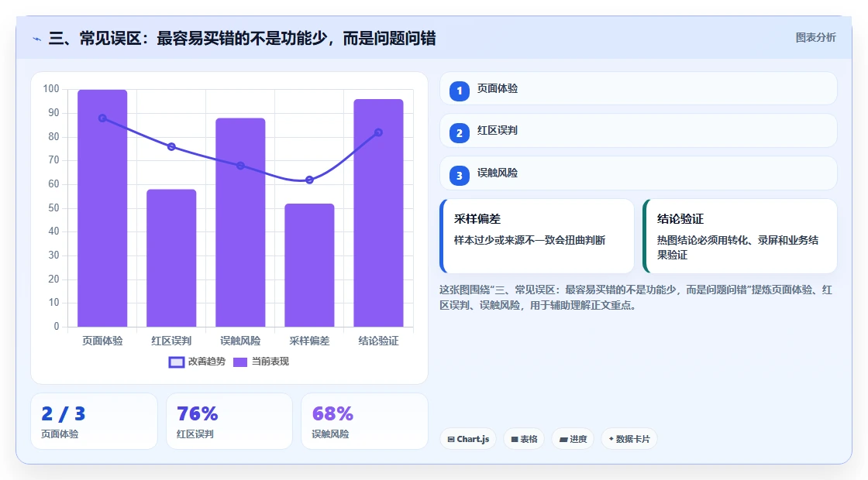Click the number 3 badge for 误触风险
This screenshot has height=480, width=868.
point(459,176)
